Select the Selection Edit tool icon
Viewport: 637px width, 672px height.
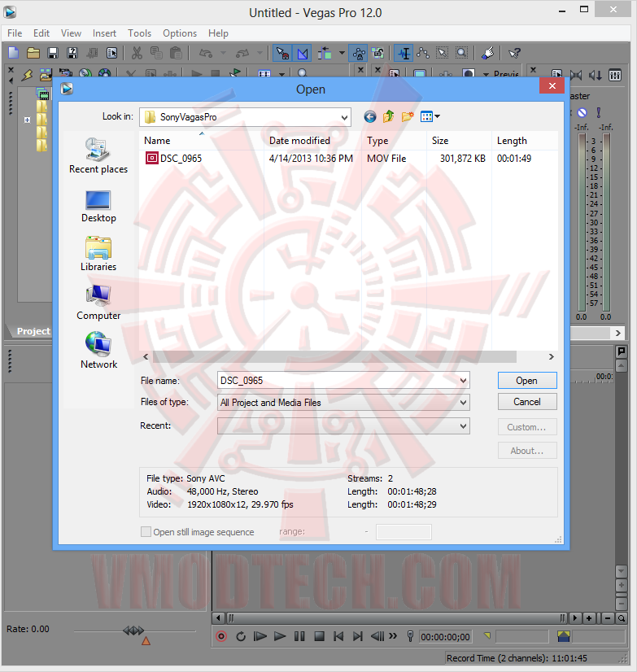pos(442,53)
